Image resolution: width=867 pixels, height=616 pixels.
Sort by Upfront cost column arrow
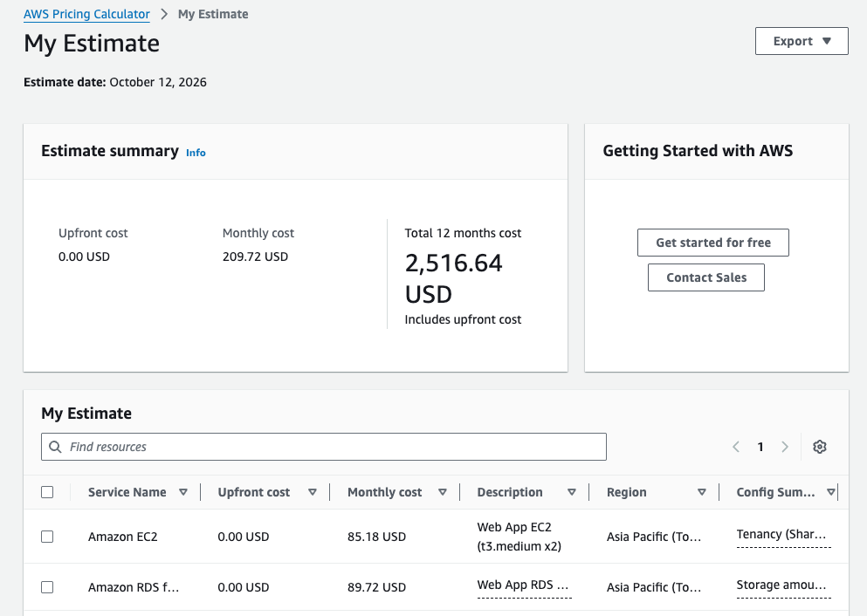tap(313, 492)
